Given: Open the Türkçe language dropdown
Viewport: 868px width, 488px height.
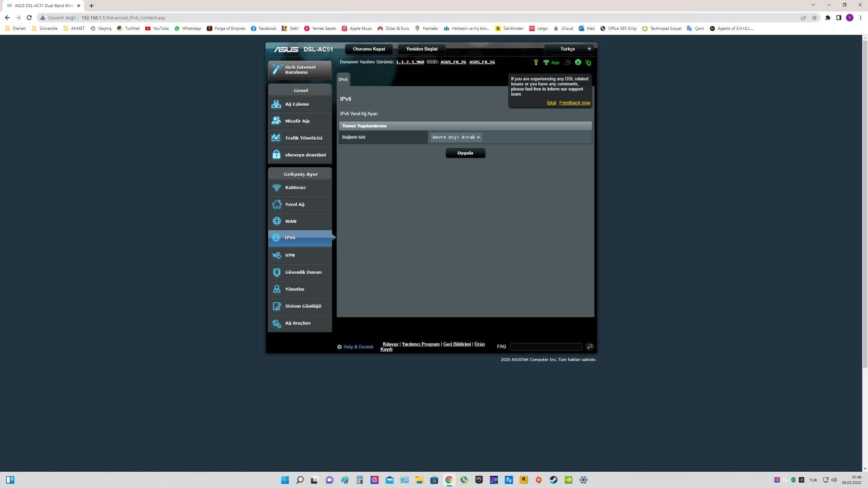Looking at the screenshot, I should click(x=570, y=49).
